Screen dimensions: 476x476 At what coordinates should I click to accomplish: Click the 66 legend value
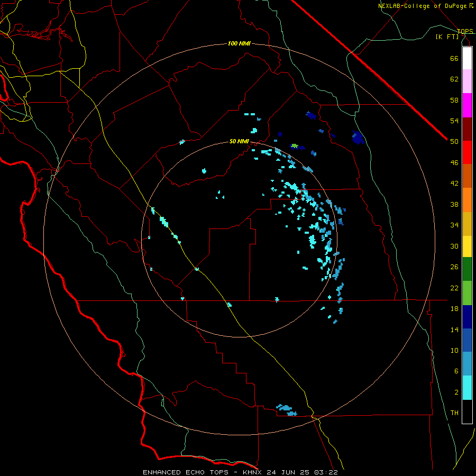(x=454, y=58)
